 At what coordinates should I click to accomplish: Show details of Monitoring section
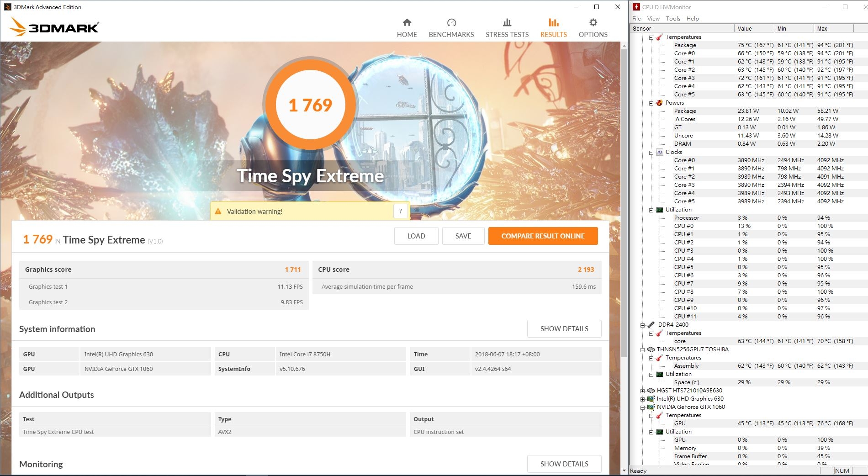[564, 464]
